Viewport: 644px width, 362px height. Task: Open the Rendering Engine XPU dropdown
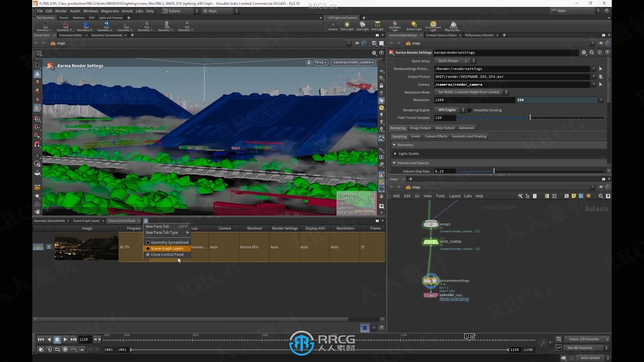tap(450, 110)
